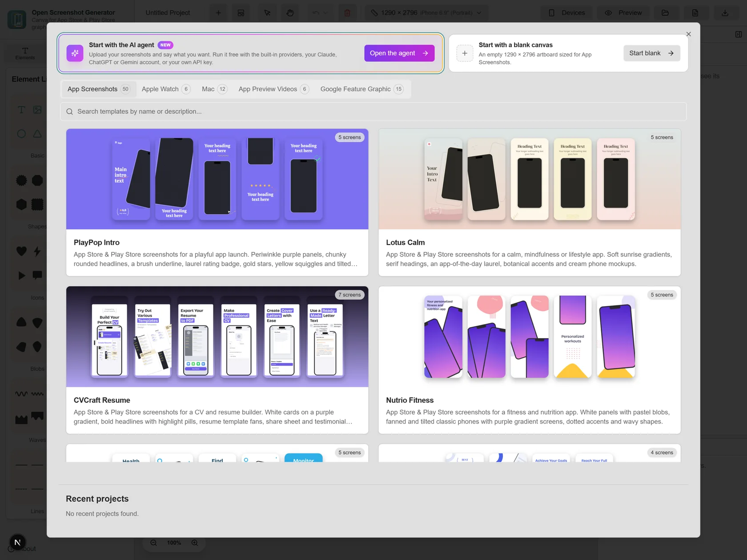Click the zoom in magnifier icon
This screenshot has height=560, width=747.
coord(195,543)
